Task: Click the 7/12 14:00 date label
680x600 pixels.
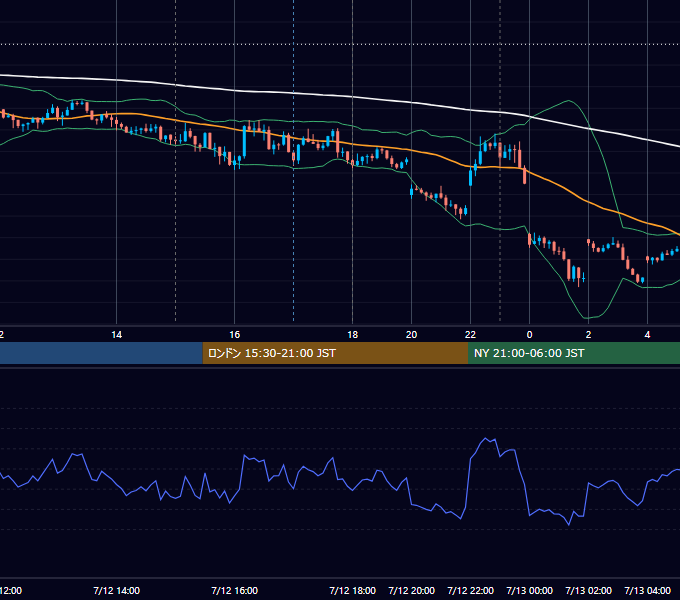Action: pos(117,590)
